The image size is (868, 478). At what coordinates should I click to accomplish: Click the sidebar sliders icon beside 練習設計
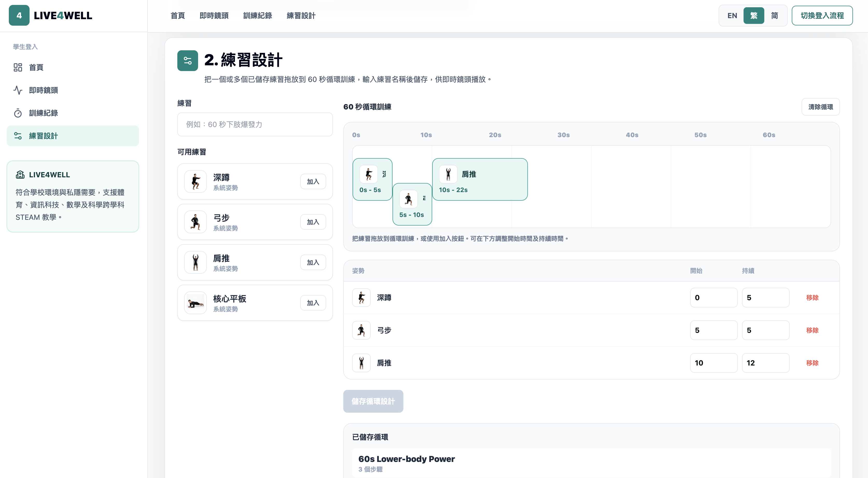tap(18, 136)
